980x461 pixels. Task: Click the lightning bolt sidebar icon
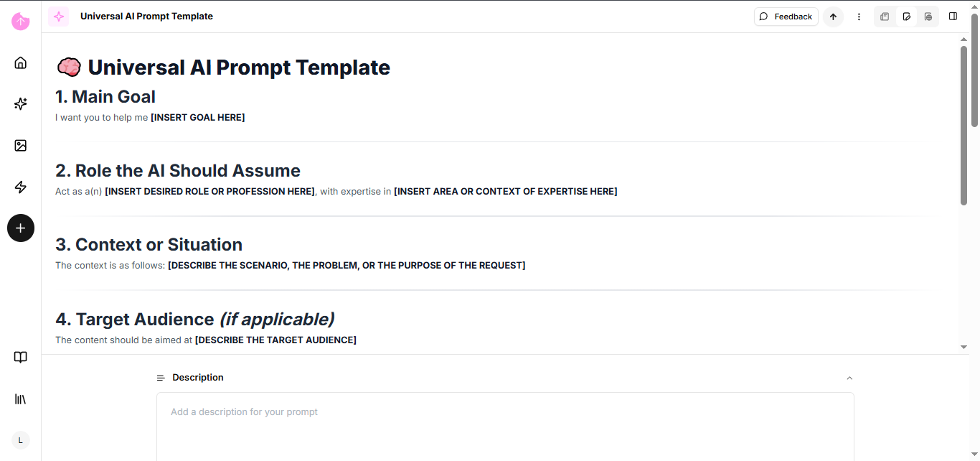click(21, 187)
